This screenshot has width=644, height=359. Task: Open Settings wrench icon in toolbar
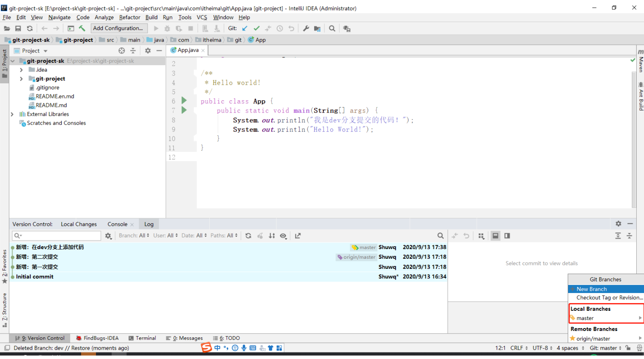tap(306, 28)
